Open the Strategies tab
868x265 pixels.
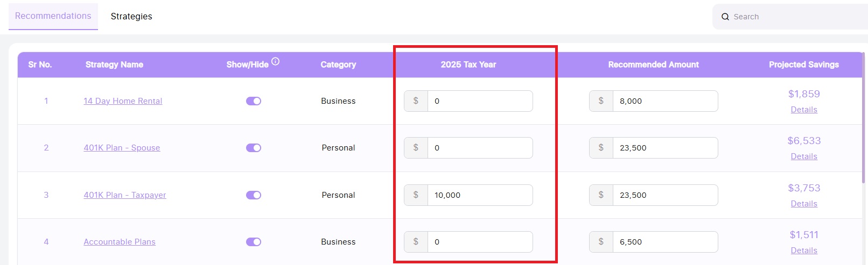131,17
